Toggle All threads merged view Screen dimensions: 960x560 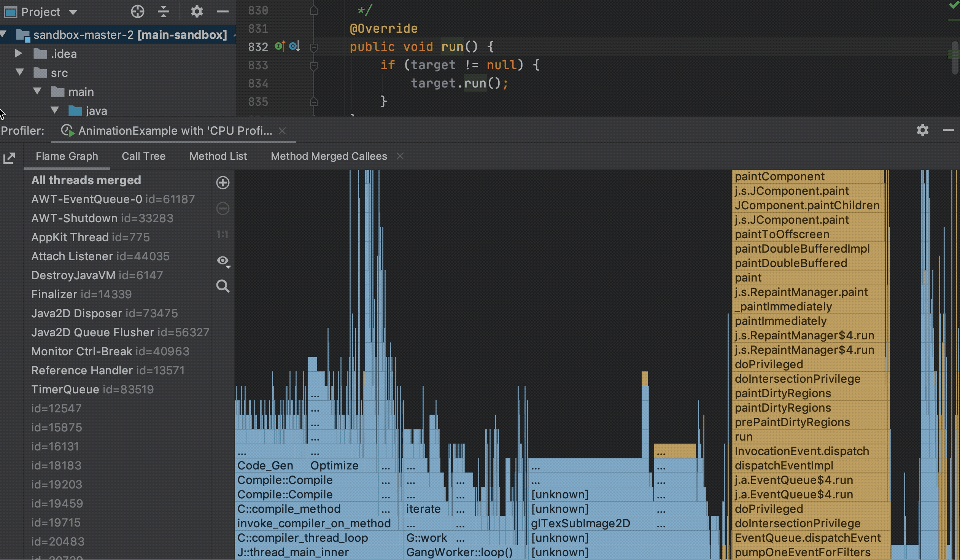(x=86, y=179)
